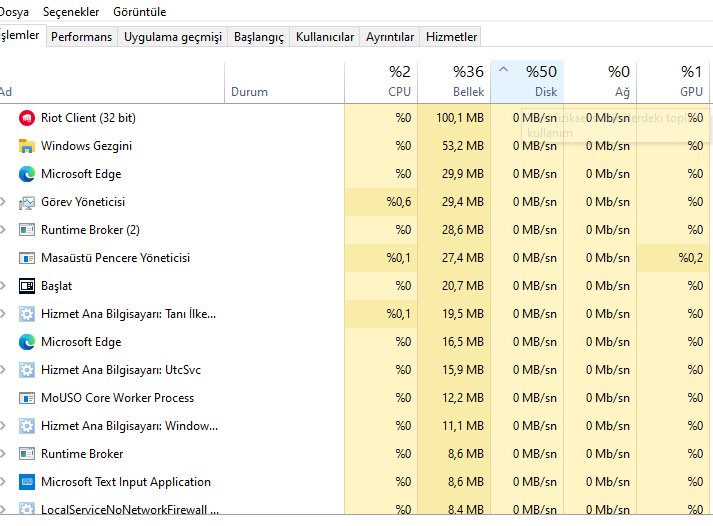Screen dimensions: 713x526
Task: Click the 53,2 MB memory value
Action: coord(462,146)
